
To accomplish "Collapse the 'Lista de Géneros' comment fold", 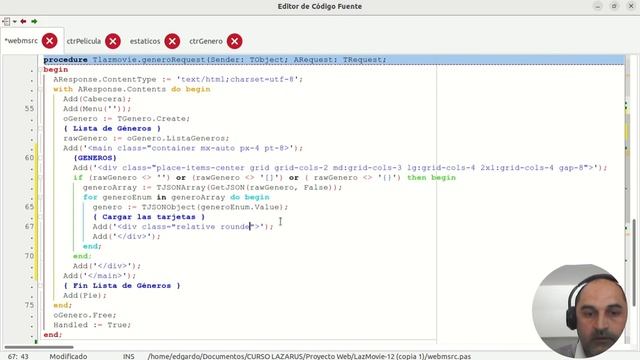I will (x=40, y=129).
